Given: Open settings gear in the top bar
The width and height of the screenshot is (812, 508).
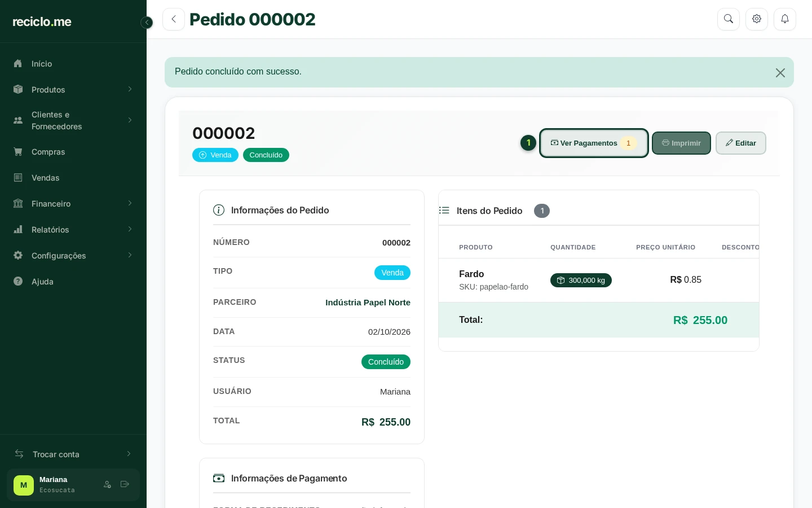Looking at the screenshot, I should pyautogui.click(x=757, y=19).
